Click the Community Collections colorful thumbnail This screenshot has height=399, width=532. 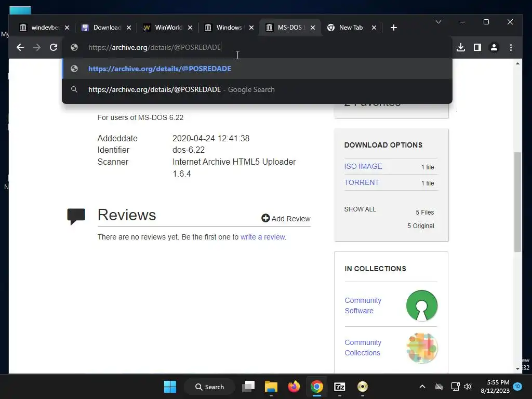(x=422, y=348)
